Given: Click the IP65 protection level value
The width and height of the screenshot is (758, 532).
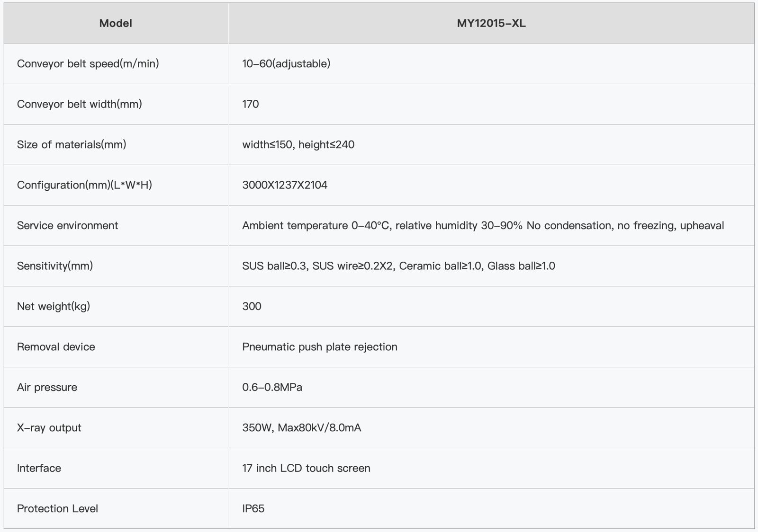Looking at the screenshot, I should [253, 509].
